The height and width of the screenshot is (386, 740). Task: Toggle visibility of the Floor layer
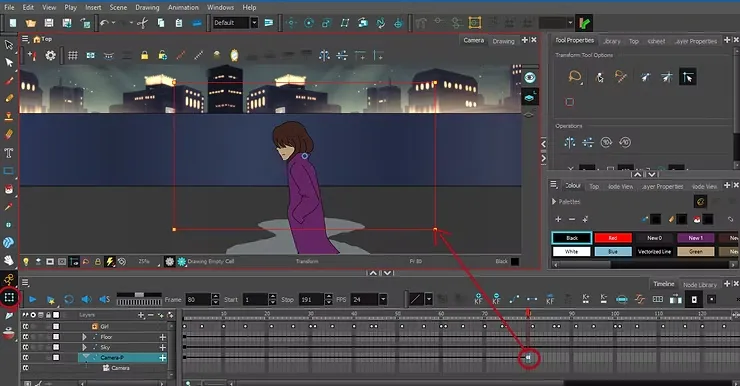[x=25, y=337]
